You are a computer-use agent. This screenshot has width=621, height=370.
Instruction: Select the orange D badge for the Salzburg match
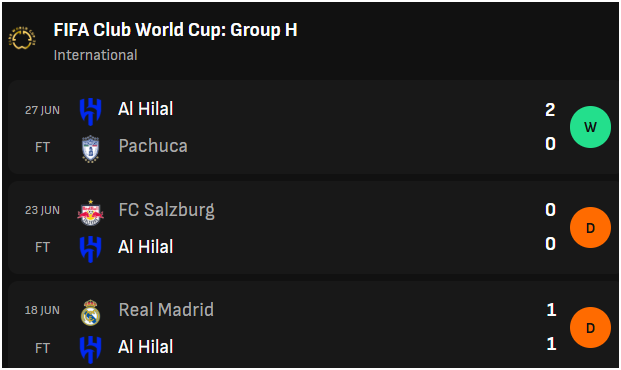click(x=590, y=227)
